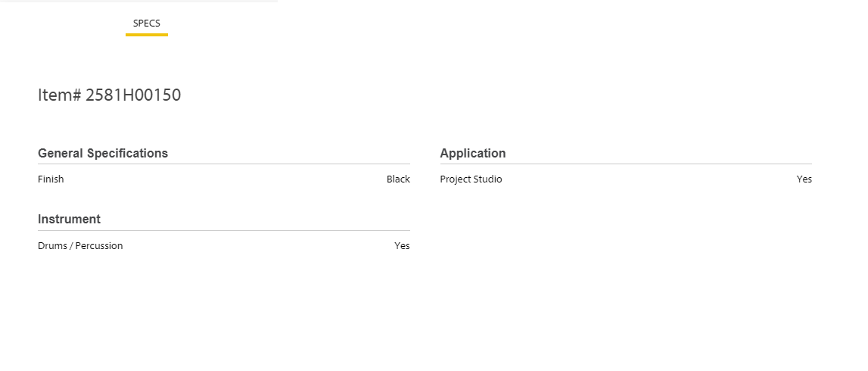
Task: Click the divider line under General Specifications
Action: (224, 164)
